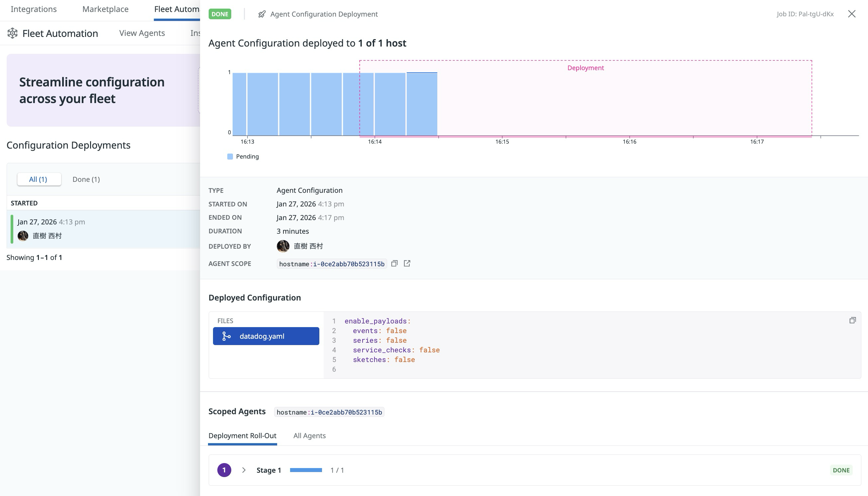Click the STARTED column header

(x=24, y=203)
